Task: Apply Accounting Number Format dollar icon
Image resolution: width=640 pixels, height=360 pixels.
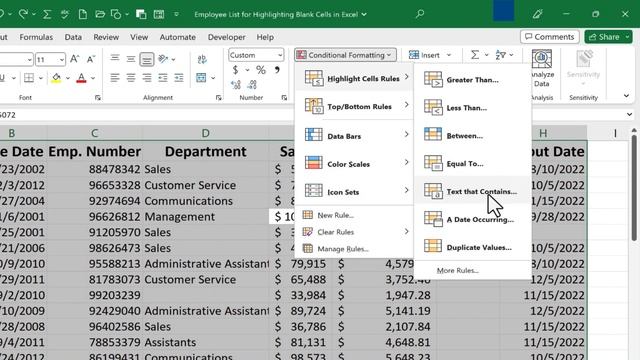Action: click(x=236, y=70)
